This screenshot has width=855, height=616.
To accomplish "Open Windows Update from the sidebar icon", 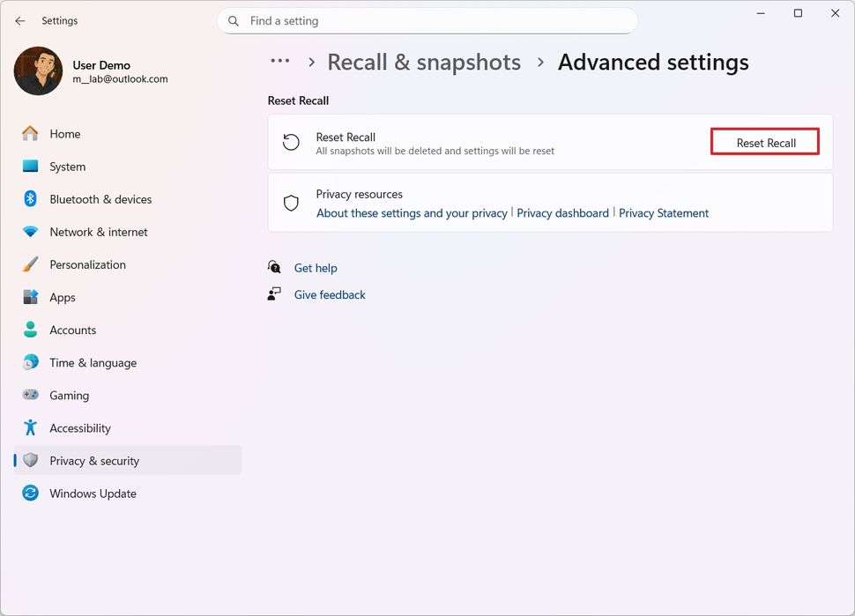I will [29, 493].
